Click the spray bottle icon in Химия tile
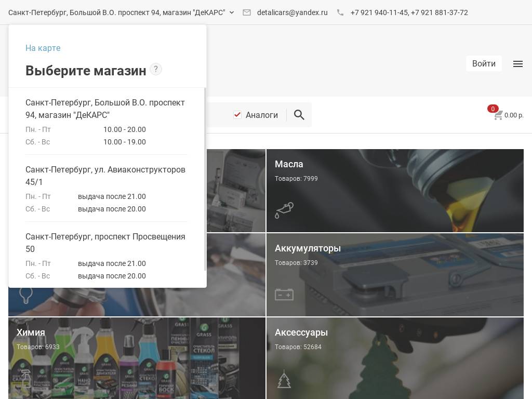 tap(26, 379)
